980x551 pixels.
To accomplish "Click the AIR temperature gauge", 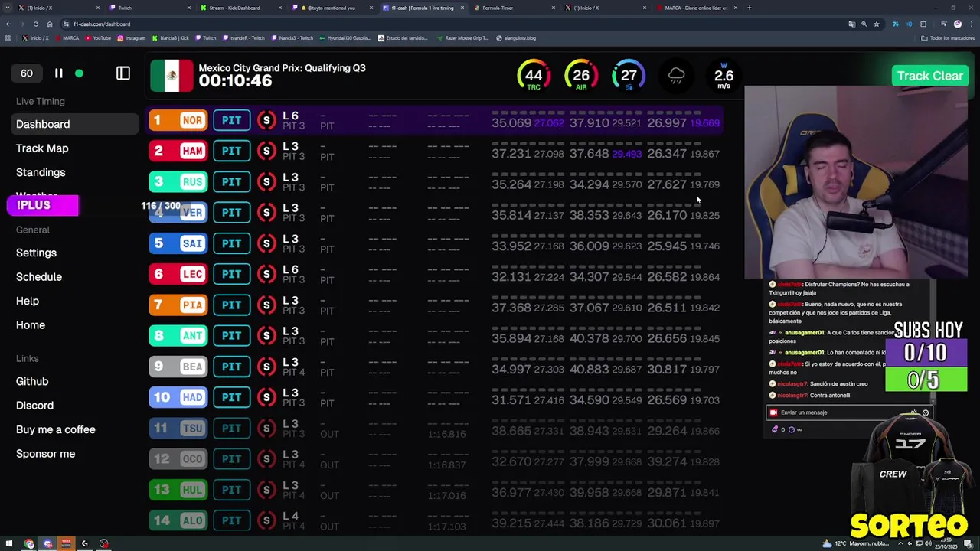I will [x=581, y=76].
